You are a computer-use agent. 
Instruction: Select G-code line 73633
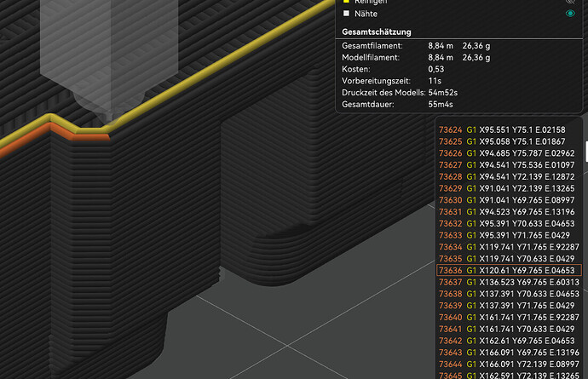(x=508, y=235)
